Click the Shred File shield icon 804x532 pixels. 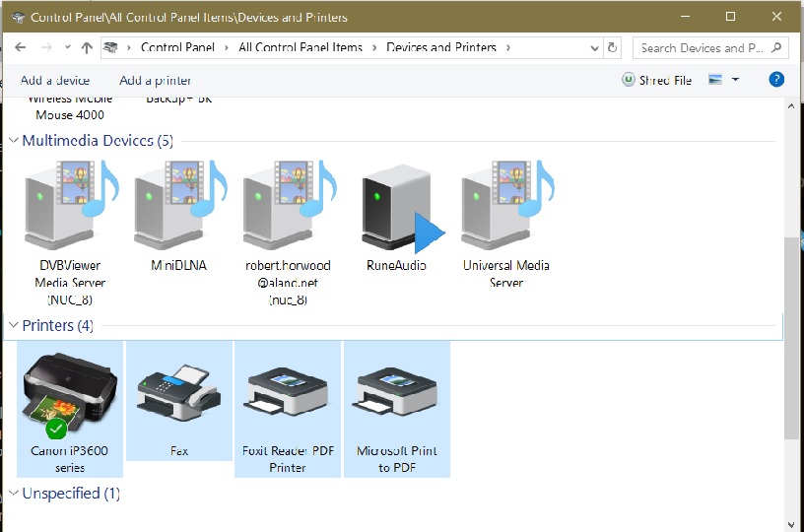pos(629,80)
